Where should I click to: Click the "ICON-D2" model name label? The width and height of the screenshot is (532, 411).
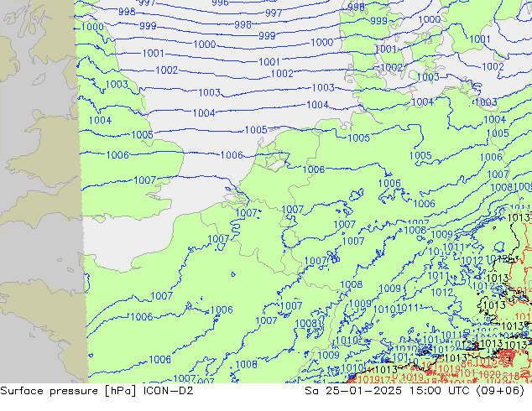point(169,391)
